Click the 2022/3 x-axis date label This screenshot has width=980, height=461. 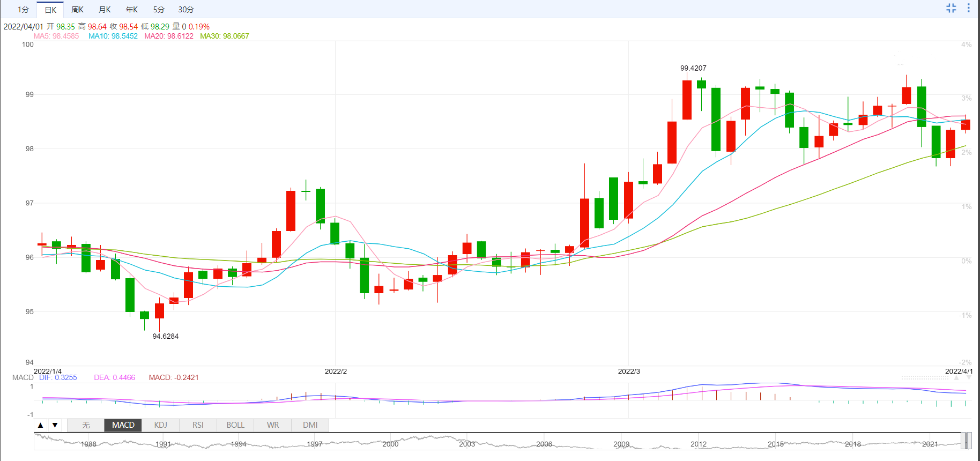click(x=629, y=371)
